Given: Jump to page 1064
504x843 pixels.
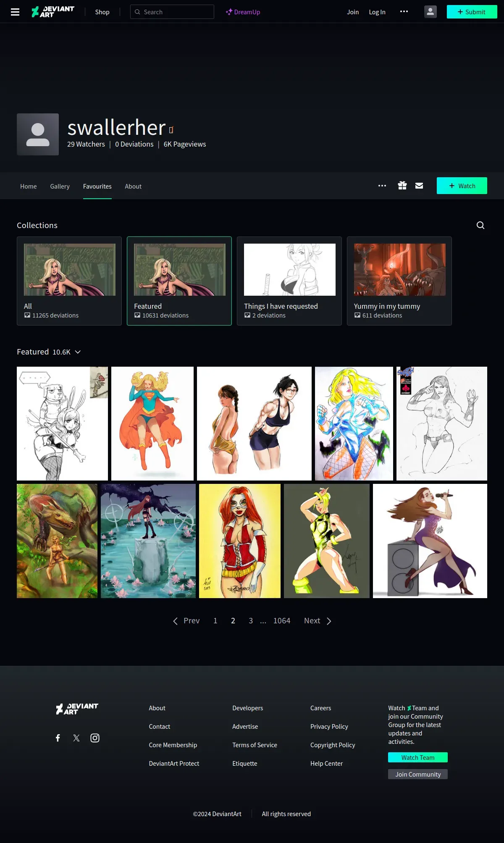Looking at the screenshot, I should coord(282,621).
